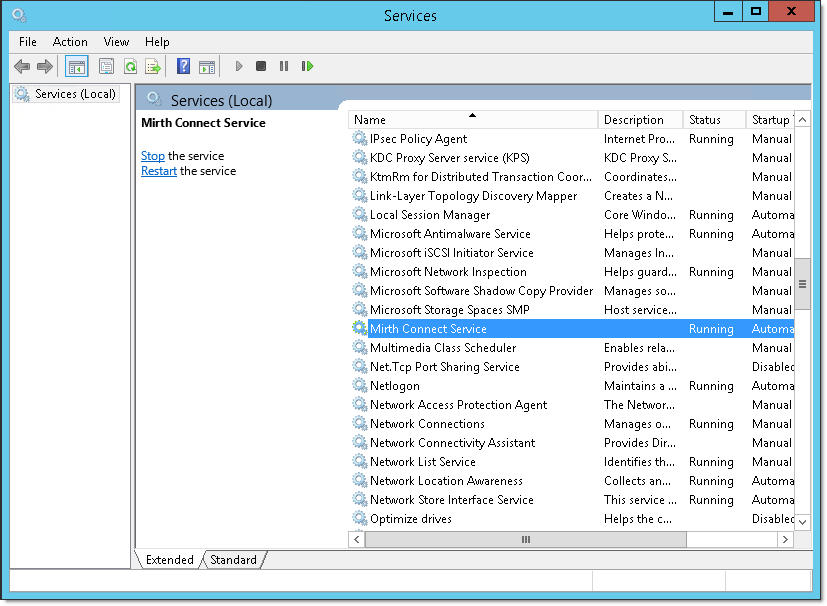This screenshot has height=606, width=827.
Task: Select KtmRm for Distributed Transaction Coordinator row
Action: click(571, 177)
